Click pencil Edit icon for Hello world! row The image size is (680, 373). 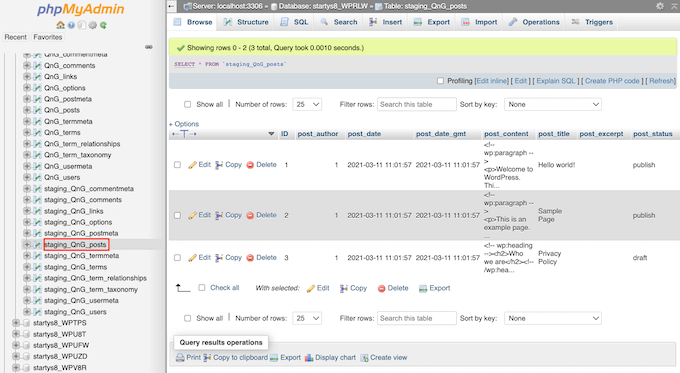coord(193,165)
